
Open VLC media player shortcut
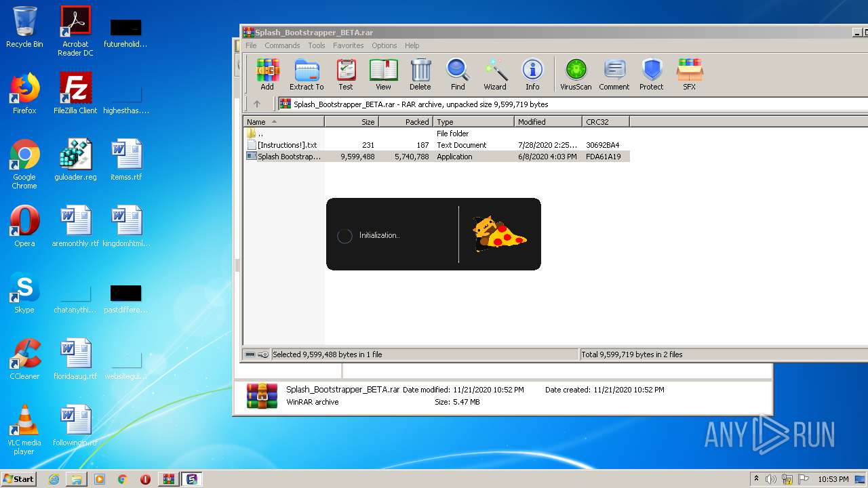coord(24,430)
